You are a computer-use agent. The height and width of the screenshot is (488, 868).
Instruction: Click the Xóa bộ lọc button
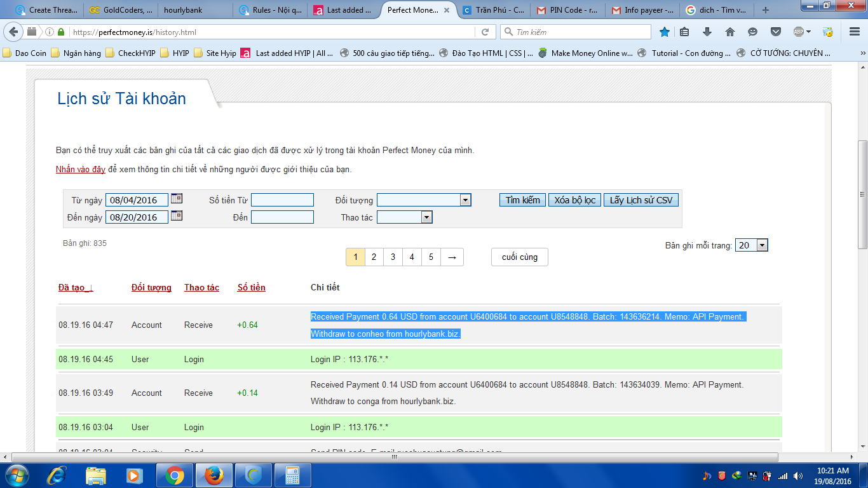pos(574,200)
